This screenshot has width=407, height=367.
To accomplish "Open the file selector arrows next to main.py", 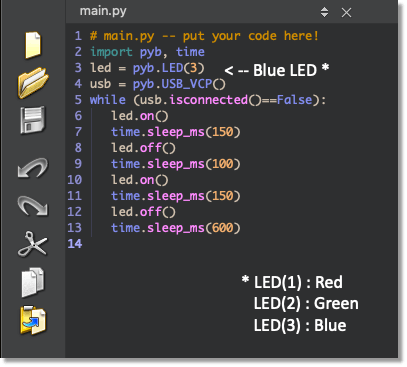I will (x=324, y=12).
